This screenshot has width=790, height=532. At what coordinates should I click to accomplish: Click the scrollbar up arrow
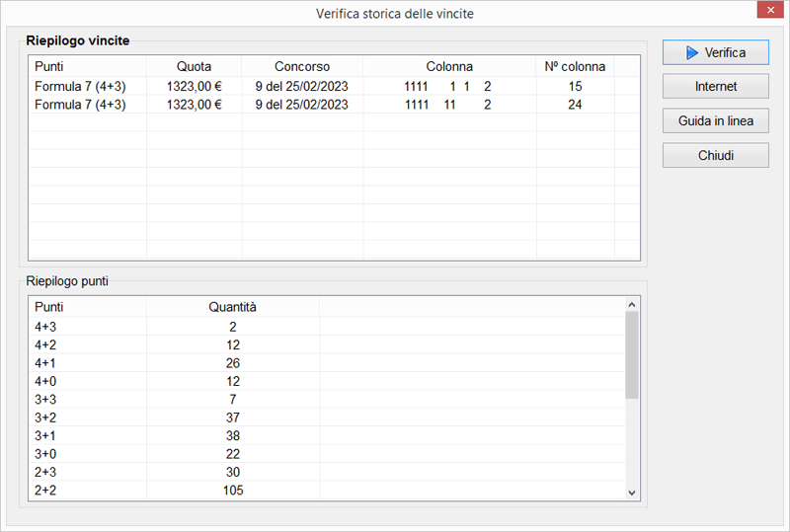[x=633, y=305]
